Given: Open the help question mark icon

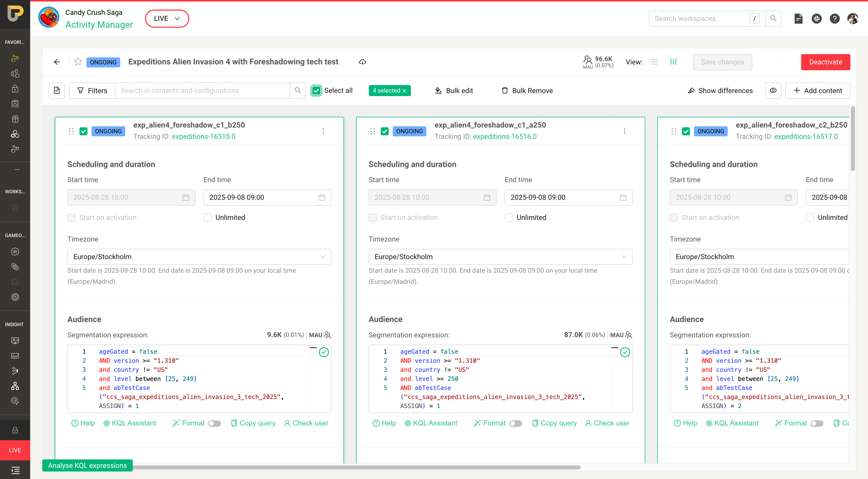Looking at the screenshot, I should (x=834, y=19).
